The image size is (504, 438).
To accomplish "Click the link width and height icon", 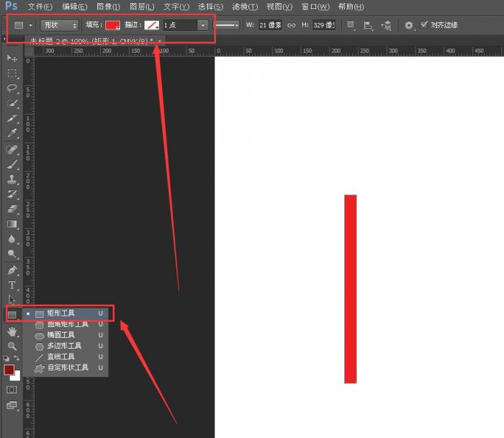I will point(292,25).
